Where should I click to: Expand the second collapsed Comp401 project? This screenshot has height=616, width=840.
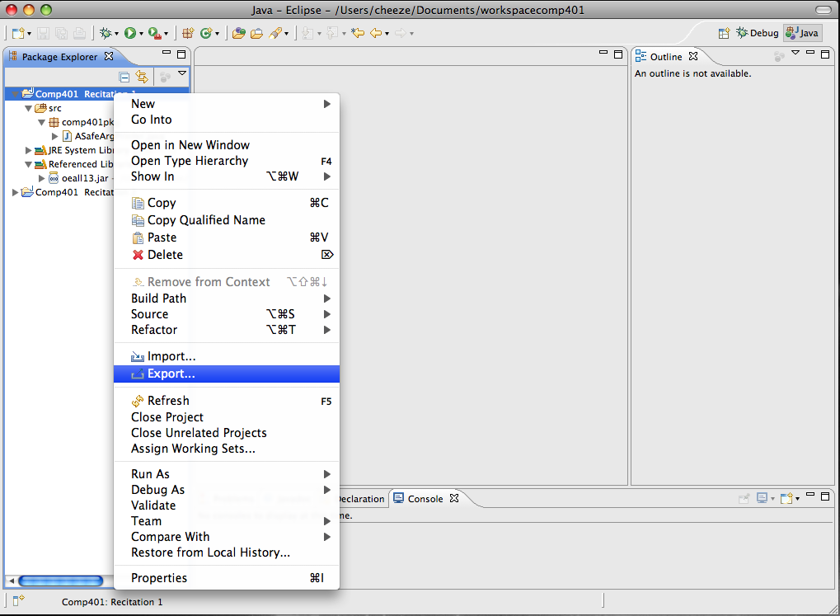pyautogui.click(x=15, y=192)
